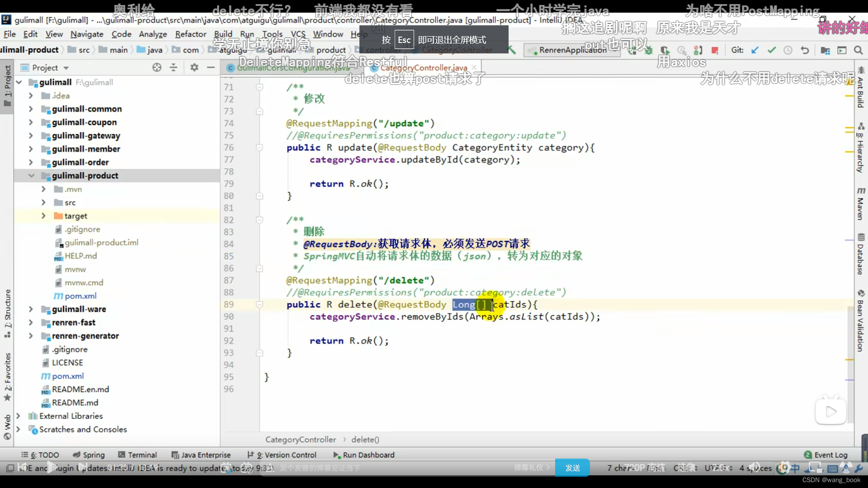Click the Project panel settings gear icon
This screenshot has height=488, width=868.
click(x=194, y=67)
